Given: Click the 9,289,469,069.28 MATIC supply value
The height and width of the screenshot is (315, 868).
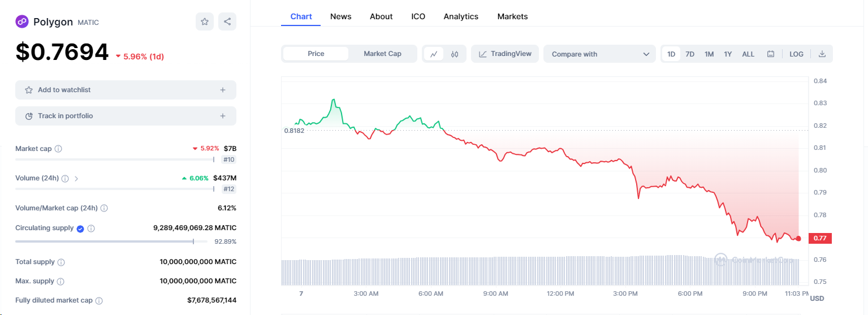Looking at the screenshot, I should click(x=195, y=228).
